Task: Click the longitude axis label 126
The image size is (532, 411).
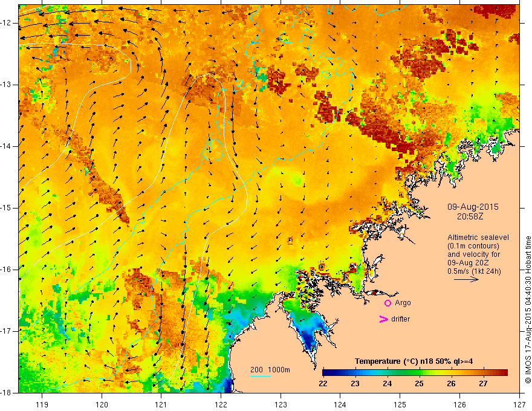Action: pos(459,404)
